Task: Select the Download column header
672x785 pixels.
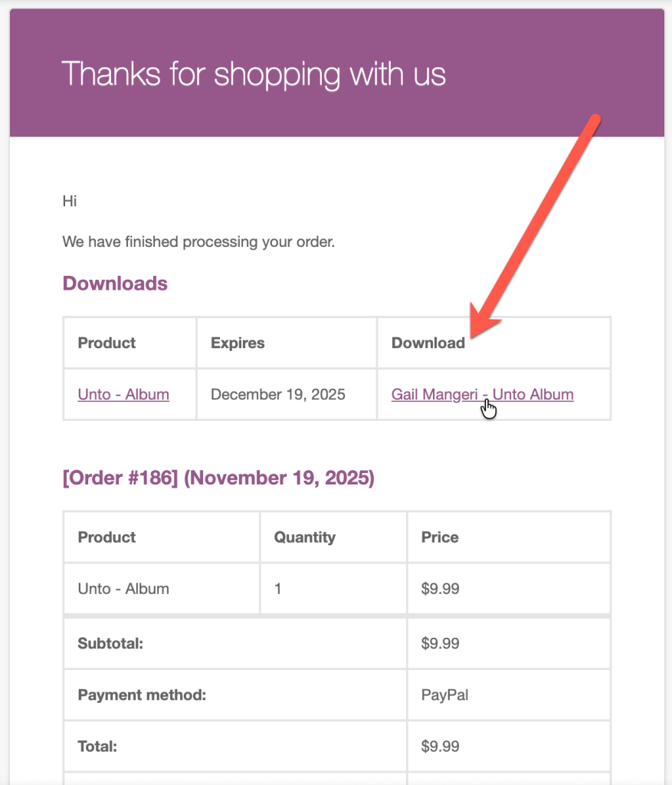Action: tap(428, 343)
